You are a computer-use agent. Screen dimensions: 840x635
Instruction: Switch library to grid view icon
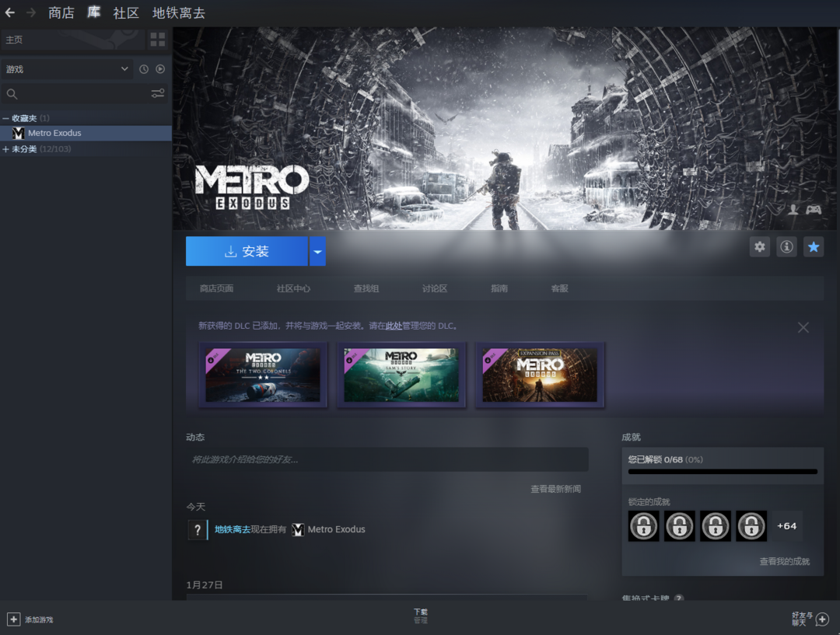click(158, 40)
